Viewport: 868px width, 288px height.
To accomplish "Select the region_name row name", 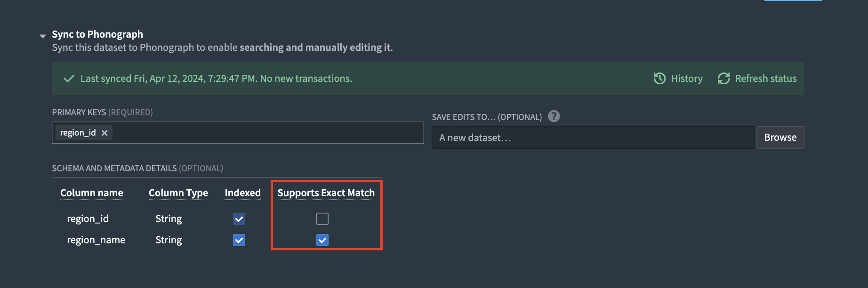I will click(96, 240).
